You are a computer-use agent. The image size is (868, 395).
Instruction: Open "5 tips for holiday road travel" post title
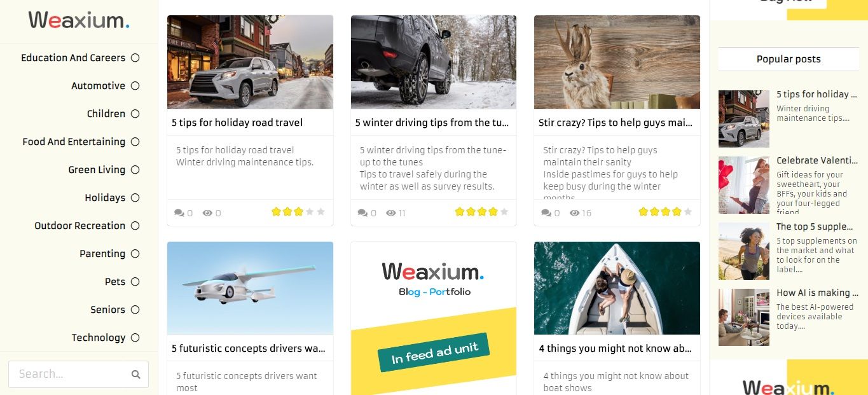coord(237,123)
